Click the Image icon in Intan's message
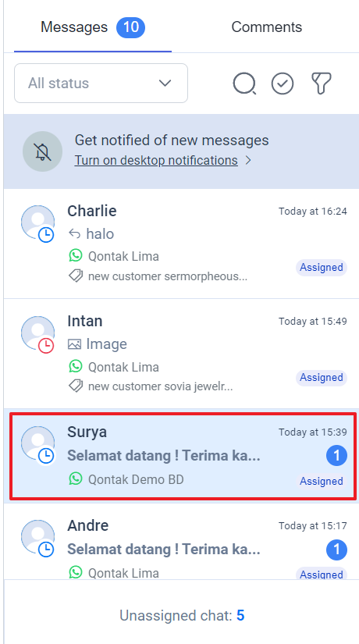This screenshot has width=359, height=644. tap(74, 344)
